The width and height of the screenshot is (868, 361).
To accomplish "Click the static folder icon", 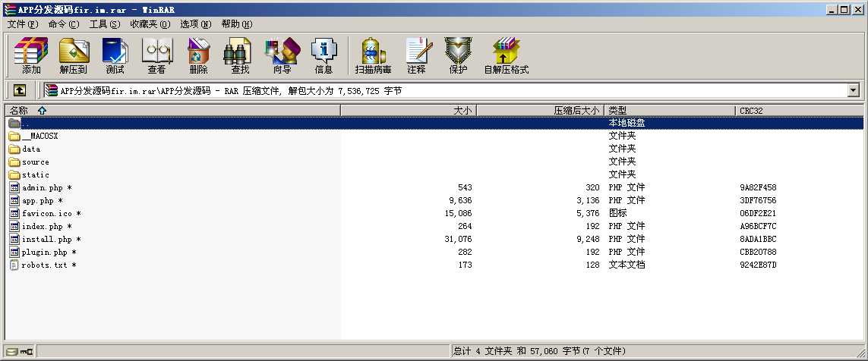I will click(x=14, y=174).
